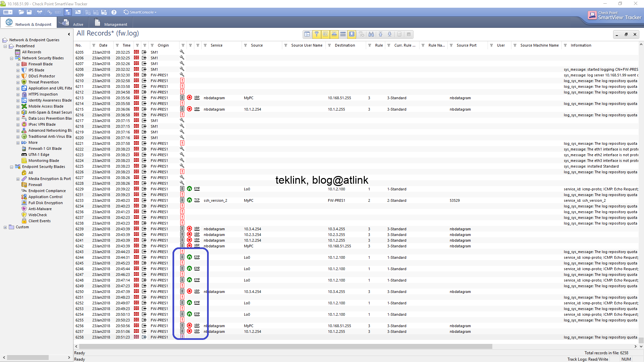Click the Date column header
The width and height of the screenshot is (644, 362).
[103, 45]
